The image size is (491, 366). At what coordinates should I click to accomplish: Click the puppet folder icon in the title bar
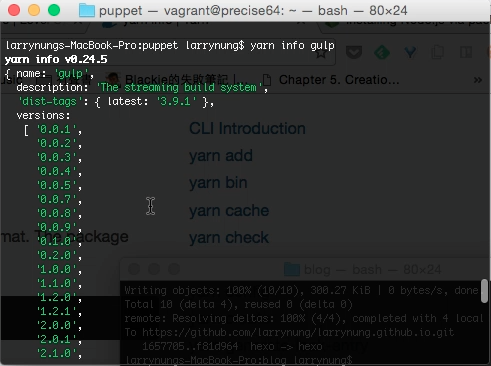coord(87,10)
